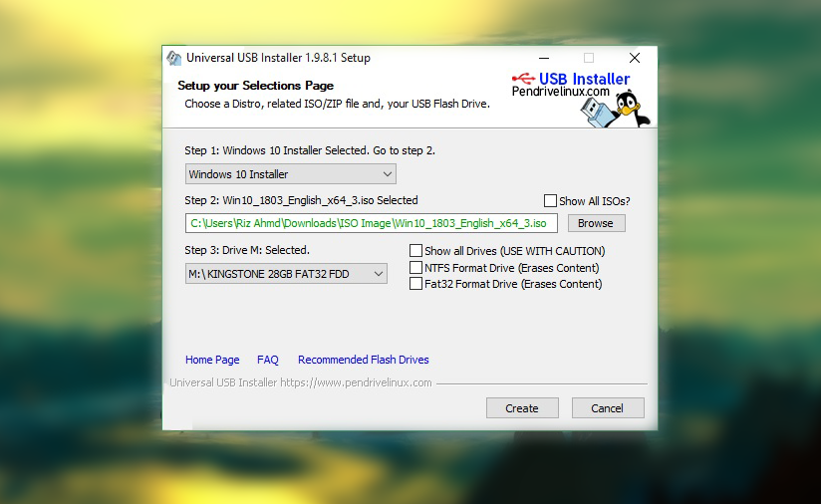
Task: Expand the M:\ KINGSTONE 28GB drive dropdown
Action: (286, 274)
